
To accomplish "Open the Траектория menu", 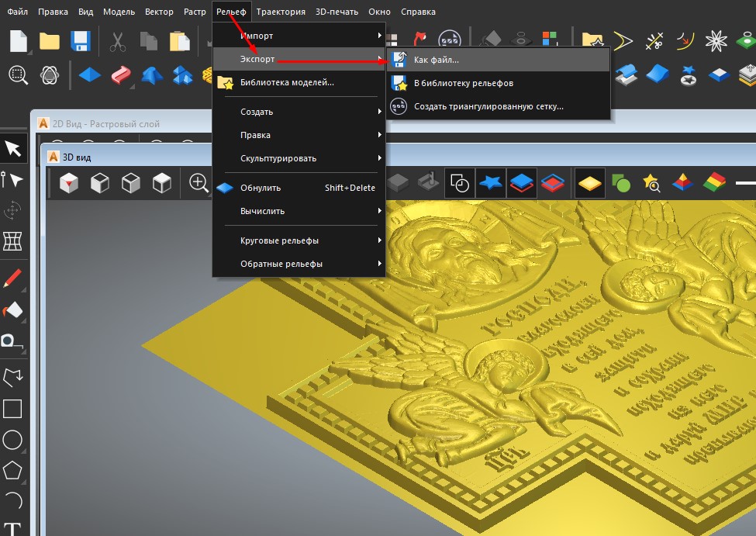I will click(x=281, y=12).
